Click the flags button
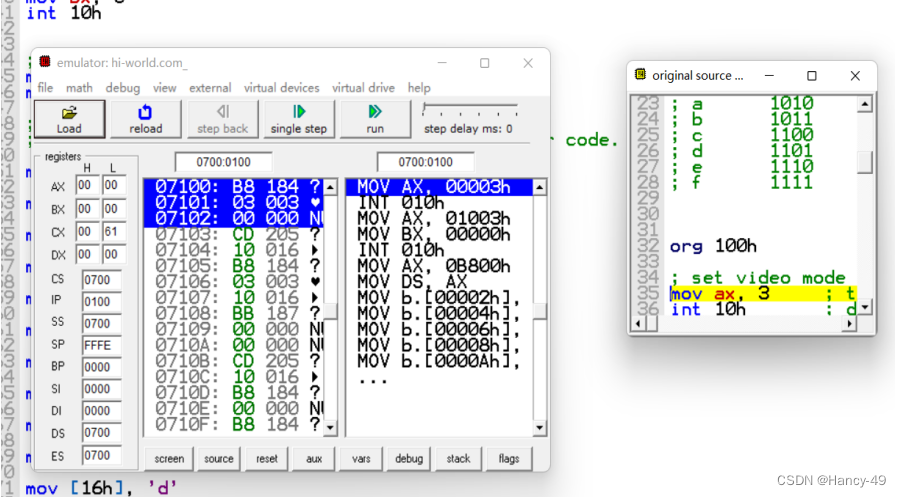This screenshot has width=901, height=497. [509, 459]
